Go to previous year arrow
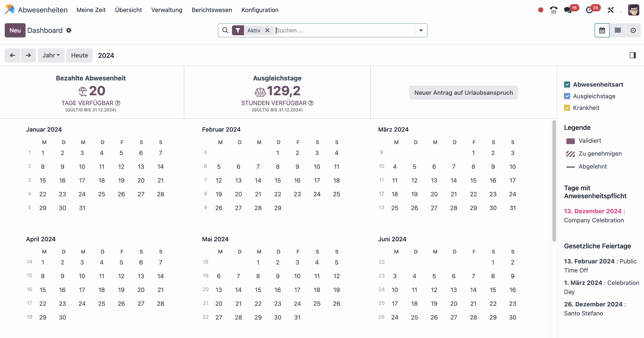The height and width of the screenshot is (338, 644). [12, 55]
